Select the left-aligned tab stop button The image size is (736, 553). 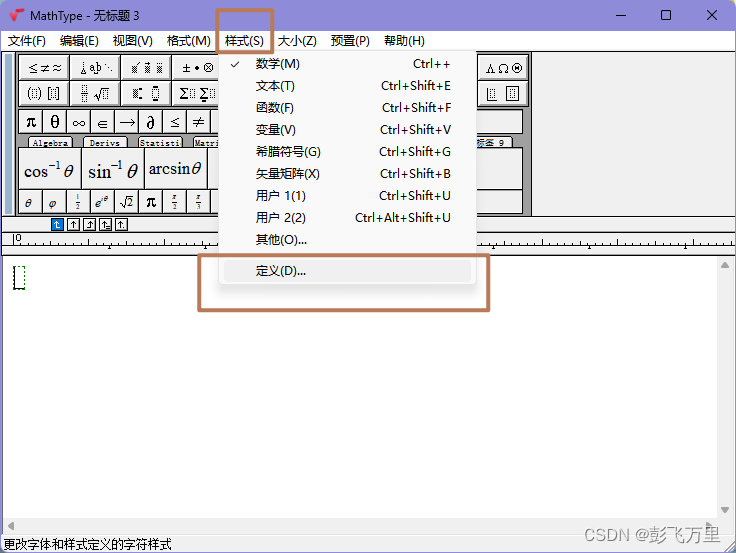[x=57, y=225]
